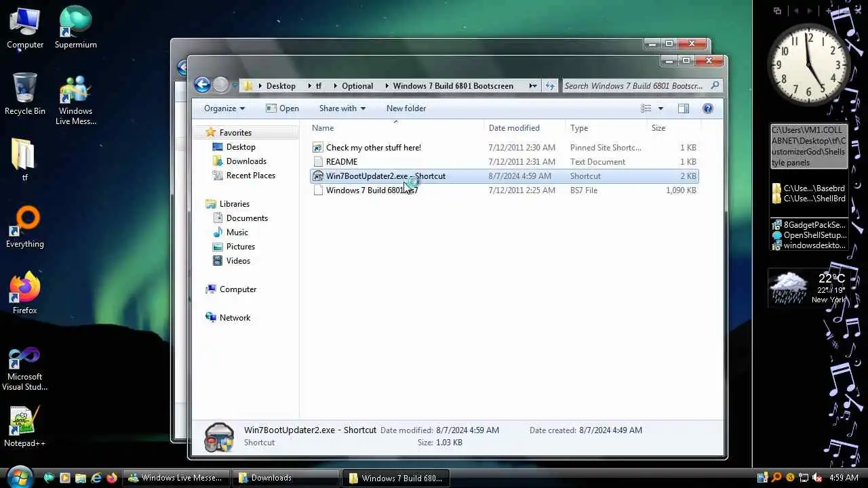
Task: Select the Supermium desktop shortcut
Action: [75, 28]
